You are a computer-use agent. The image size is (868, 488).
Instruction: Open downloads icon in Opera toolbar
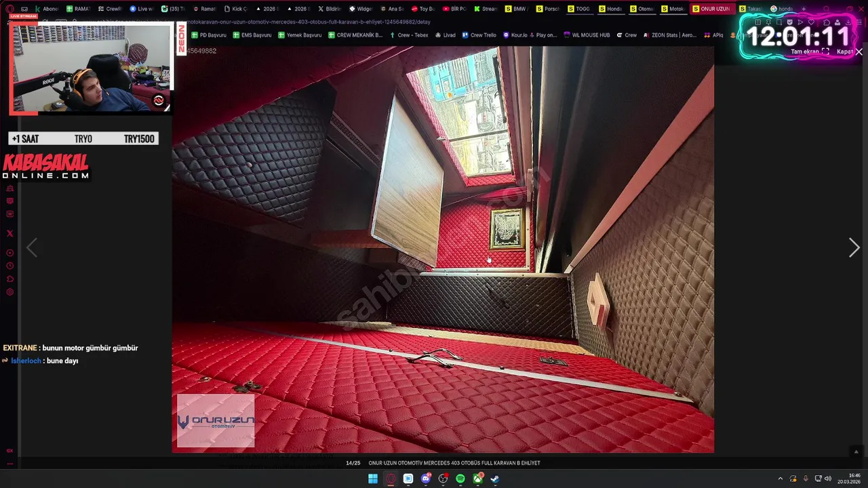[848, 22]
